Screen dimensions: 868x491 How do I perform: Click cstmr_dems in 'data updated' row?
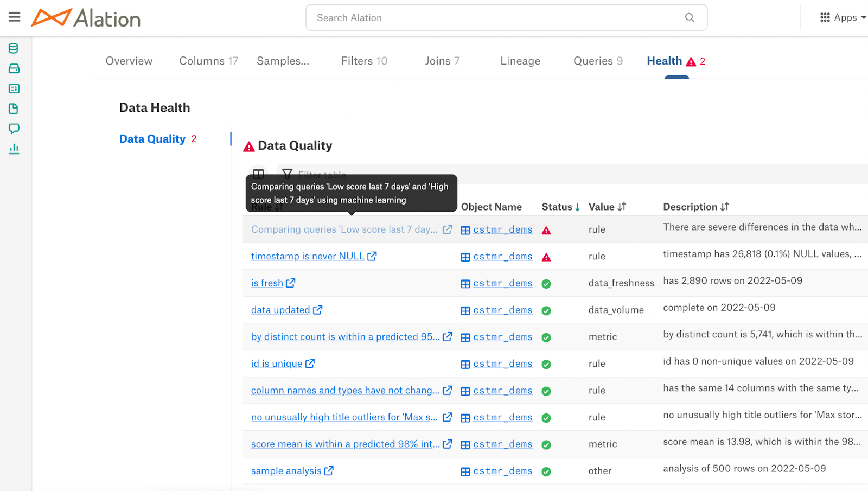click(503, 310)
